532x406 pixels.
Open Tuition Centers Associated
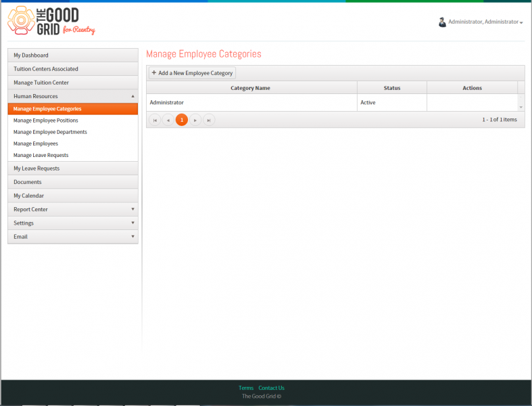[x=72, y=69]
